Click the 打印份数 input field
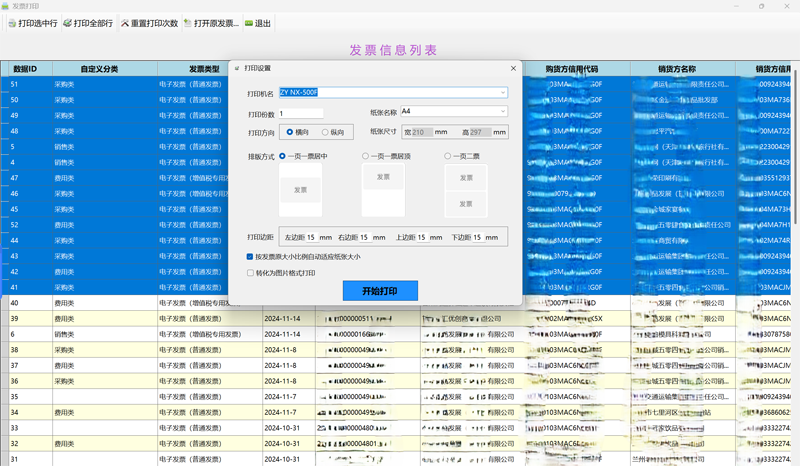The height and width of the screenshot is (466, 800). pos(301,114)
